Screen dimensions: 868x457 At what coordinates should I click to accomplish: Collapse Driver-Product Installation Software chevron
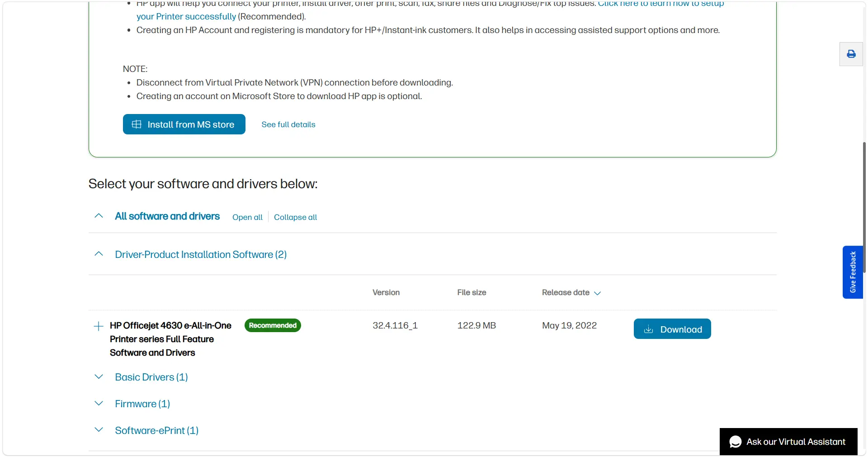pyautogui.click(x=99, y=254)
